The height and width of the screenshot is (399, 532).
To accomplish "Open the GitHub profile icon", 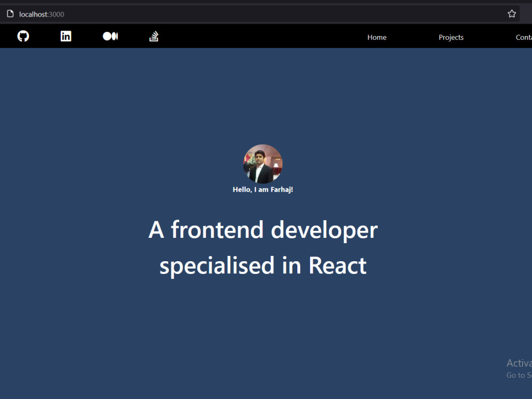I will (23, 36).
